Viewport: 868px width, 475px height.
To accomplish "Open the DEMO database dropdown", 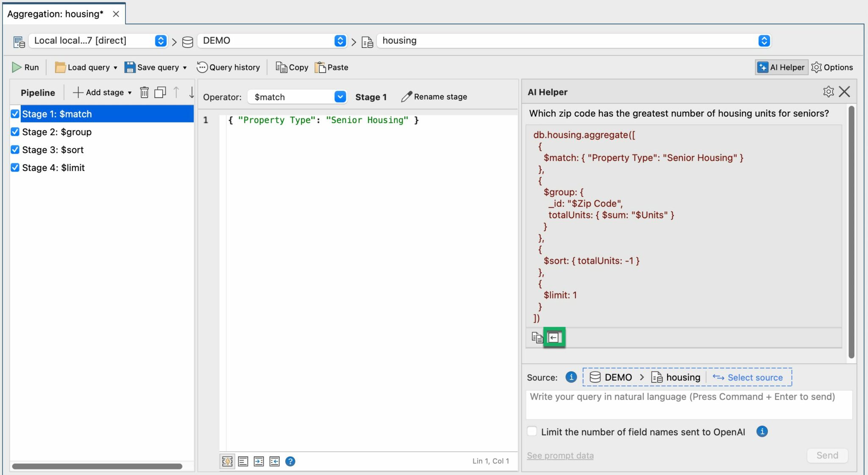I will click(340, 41).
